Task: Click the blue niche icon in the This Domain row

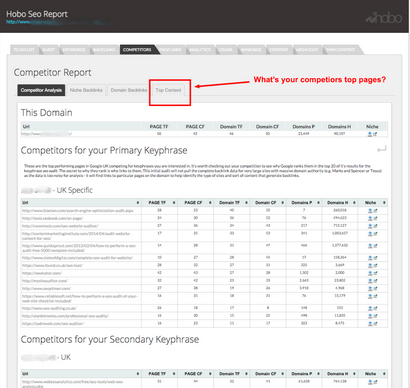Action: click(x=370, y=134)
